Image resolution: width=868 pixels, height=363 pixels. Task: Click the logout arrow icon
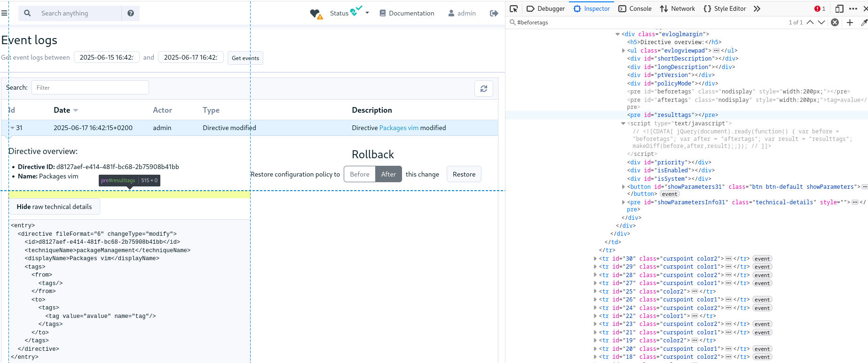point(494,13)
